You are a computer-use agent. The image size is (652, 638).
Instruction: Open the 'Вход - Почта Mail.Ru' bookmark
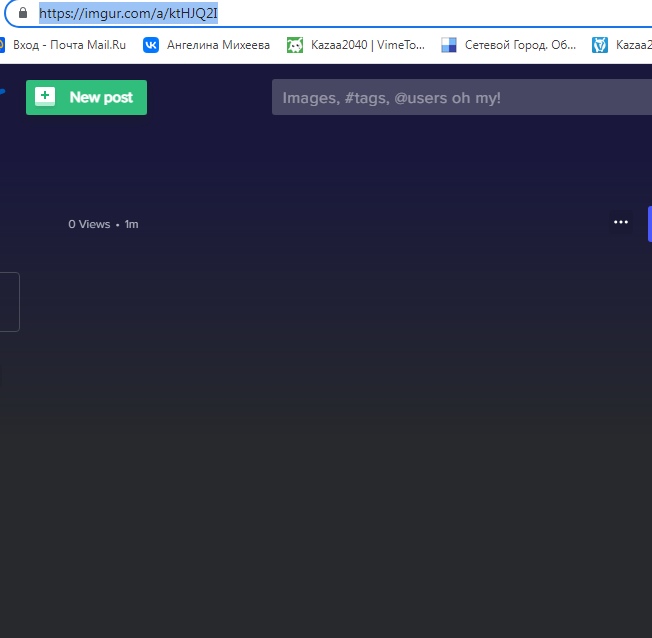click(x=69, y=44)
